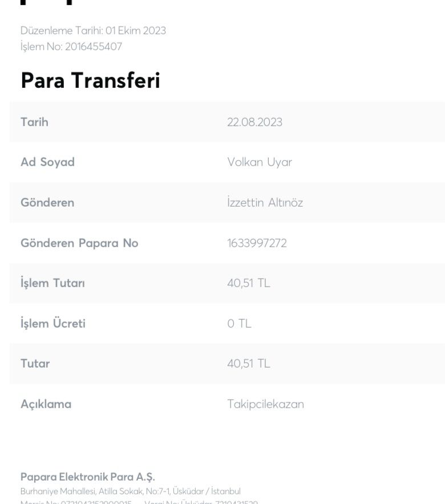Image resolution: width=445 pixels, height=504 pixels.
Task: Select the date value 22.08.2023
Action: (x=255, y=122)
